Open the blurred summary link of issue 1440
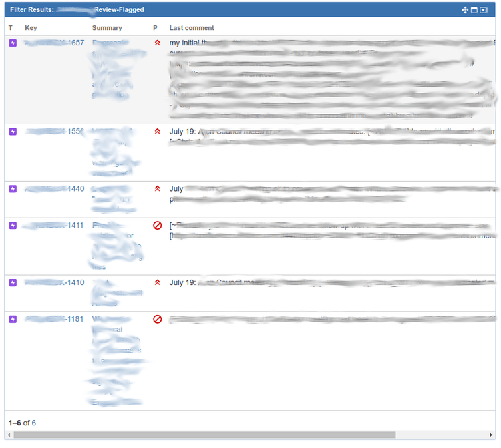Image resolution: width=501 pixels, height=448 pixels. (x=114, y=199)
